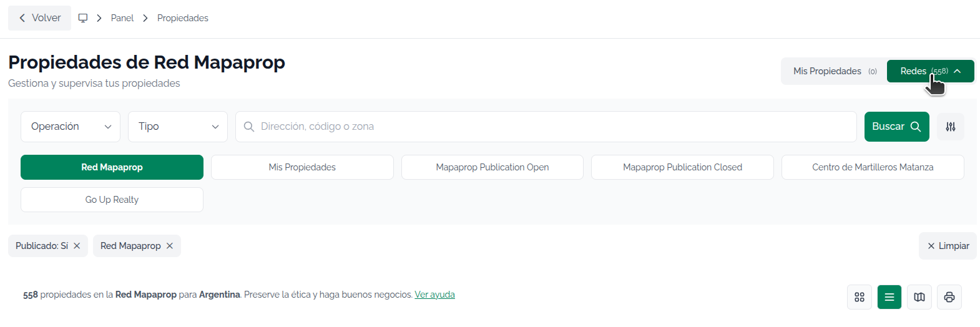This screenshot has height=327, width=980.
Task: Focus the Dirección, código o zona search field
Action: point(546,127)
